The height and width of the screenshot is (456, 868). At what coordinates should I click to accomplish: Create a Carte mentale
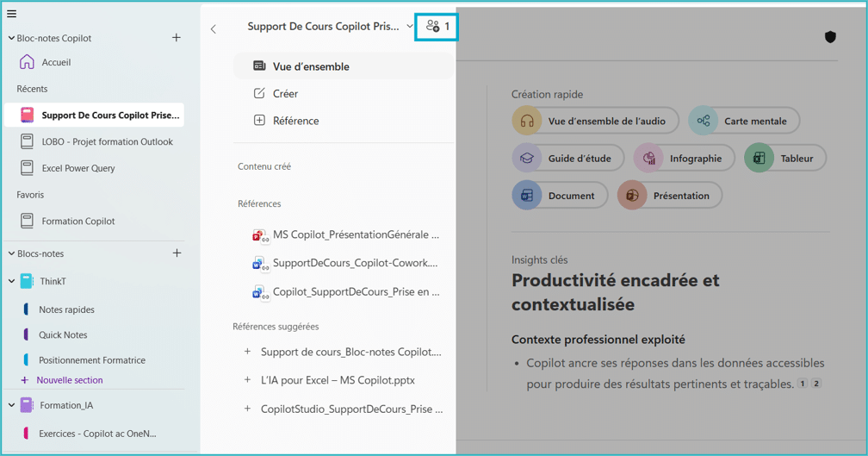click(x=744, y=122)
